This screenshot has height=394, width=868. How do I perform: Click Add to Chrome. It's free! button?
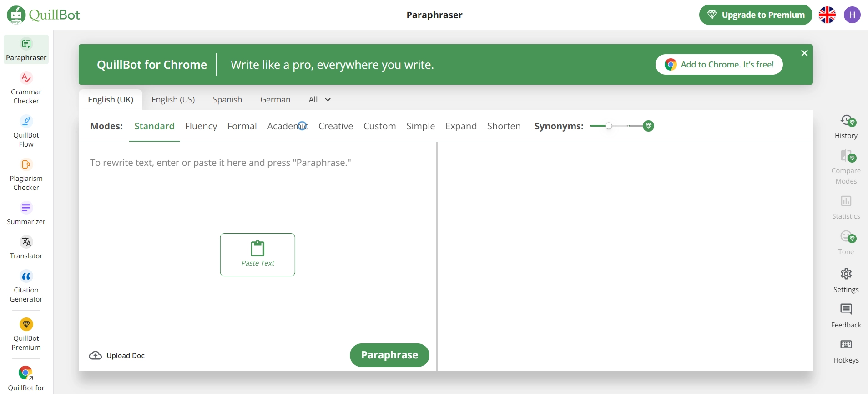719,65
